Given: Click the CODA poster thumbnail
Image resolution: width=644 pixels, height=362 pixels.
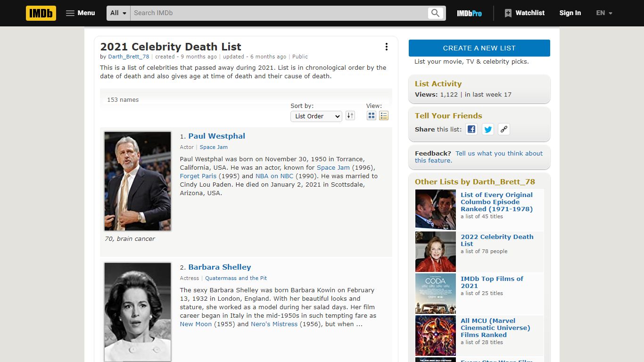Looking at the screenshot, I should point(436,293).
